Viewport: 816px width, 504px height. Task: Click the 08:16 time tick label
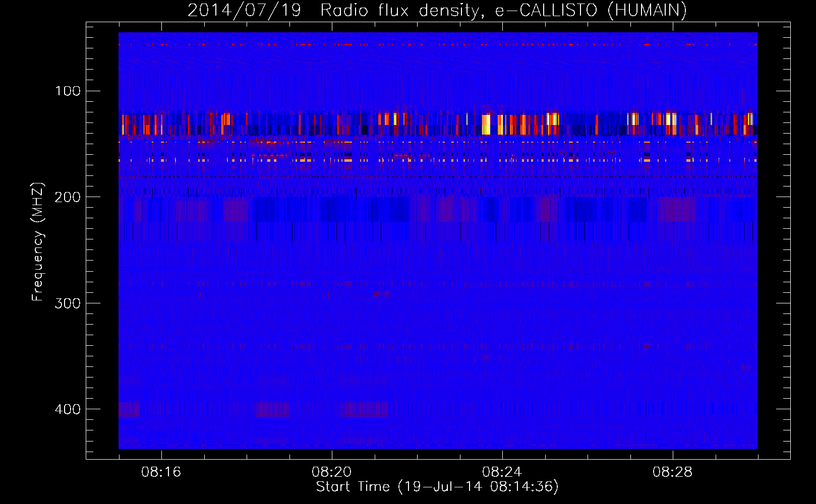[x=161, y=472]
